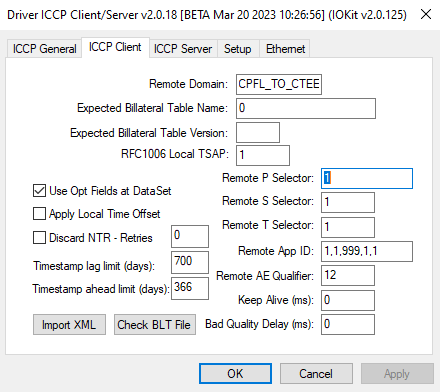Click the Remote App ID label
The image size is (440, 392).
[276, 251]
